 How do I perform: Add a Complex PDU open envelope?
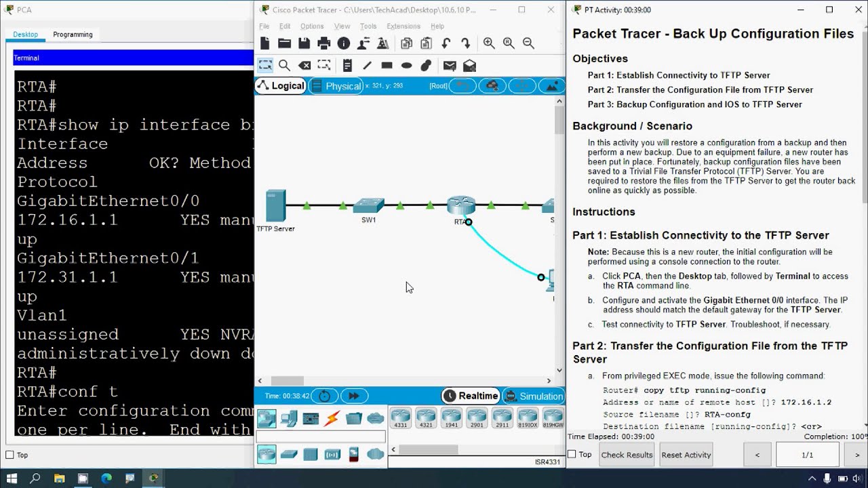pos(469,65)
